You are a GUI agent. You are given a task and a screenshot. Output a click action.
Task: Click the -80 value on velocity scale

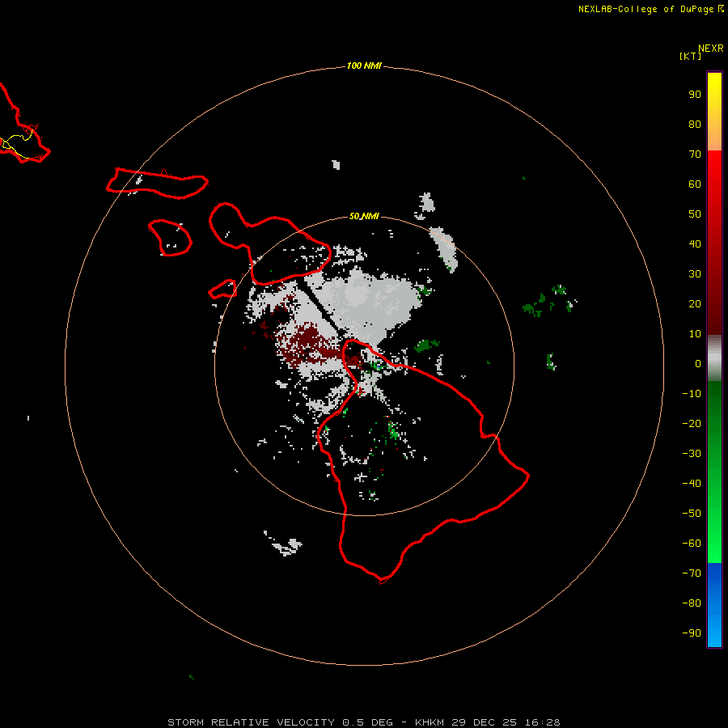[x=692, y=603]
